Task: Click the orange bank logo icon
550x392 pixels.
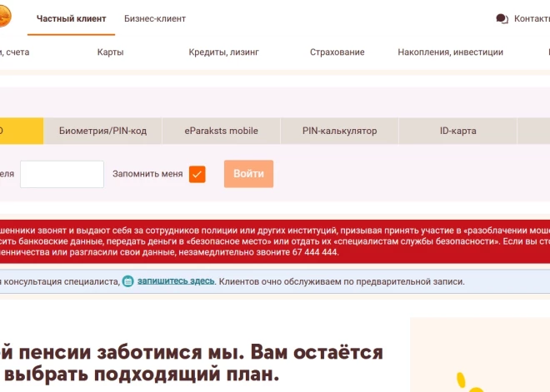Action: click(4, 17)
